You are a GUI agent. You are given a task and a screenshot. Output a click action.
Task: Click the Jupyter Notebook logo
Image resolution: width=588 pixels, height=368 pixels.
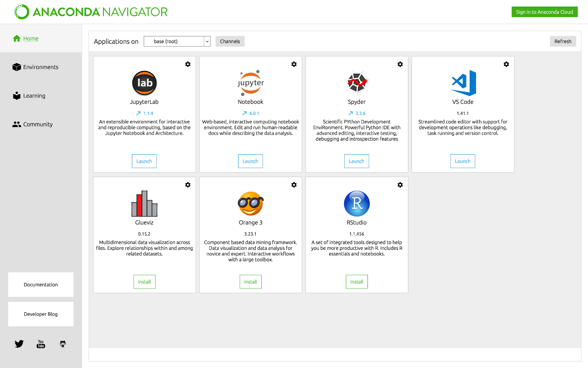pos(251,83)
